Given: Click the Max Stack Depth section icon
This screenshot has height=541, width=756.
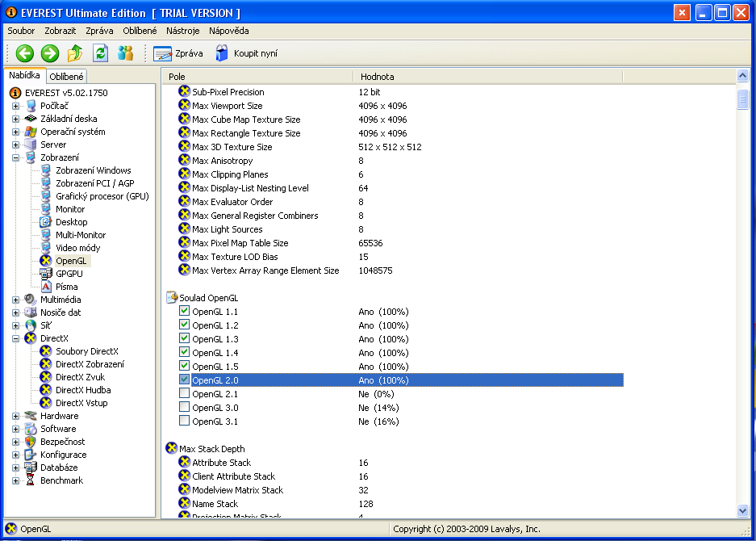Looking at the screenshot, I should (172, 448).
